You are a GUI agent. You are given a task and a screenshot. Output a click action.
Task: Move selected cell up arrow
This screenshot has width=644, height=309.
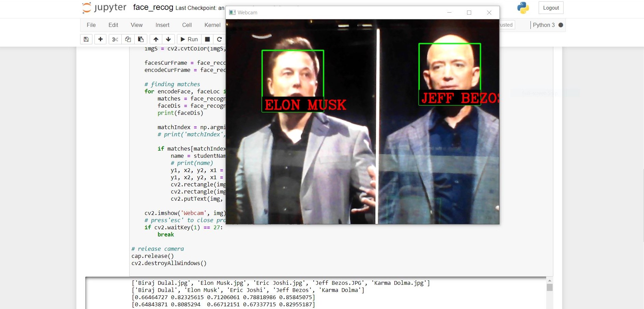156,39
